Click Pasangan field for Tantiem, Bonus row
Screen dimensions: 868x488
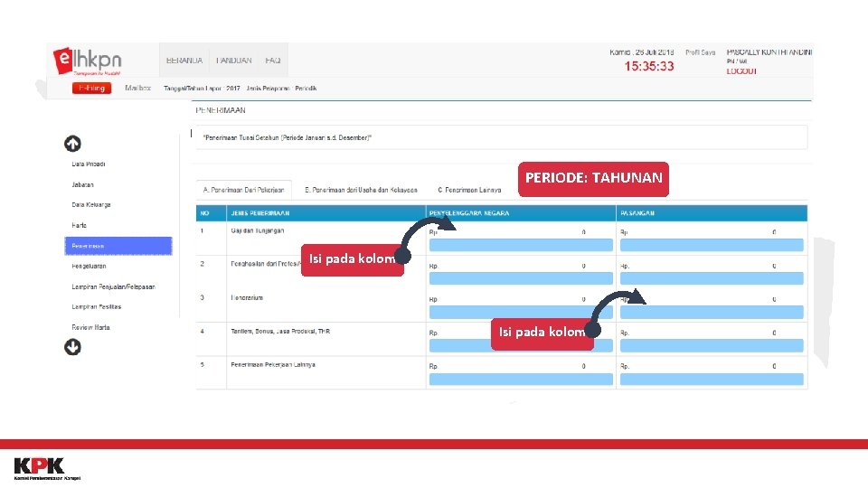tap(712, 346)
